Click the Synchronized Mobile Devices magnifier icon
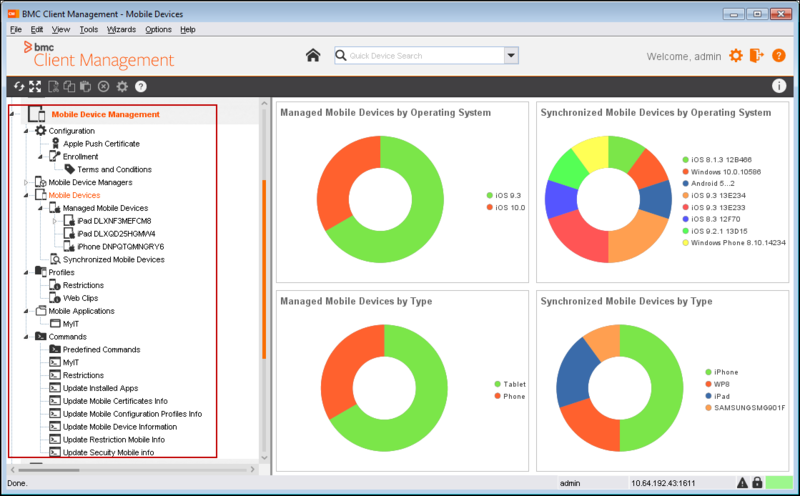The image size is (800, 496). point(55,259)
